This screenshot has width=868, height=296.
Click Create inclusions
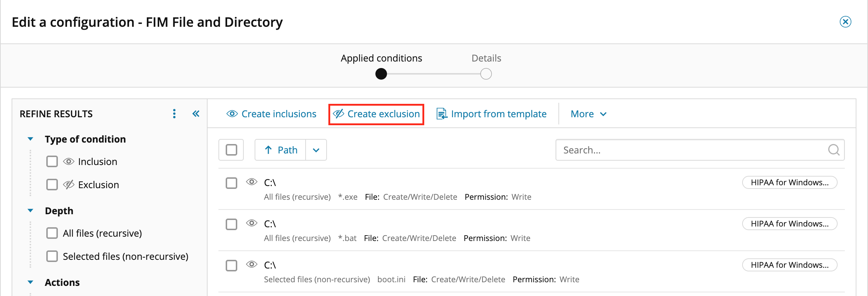coord(271,114)
